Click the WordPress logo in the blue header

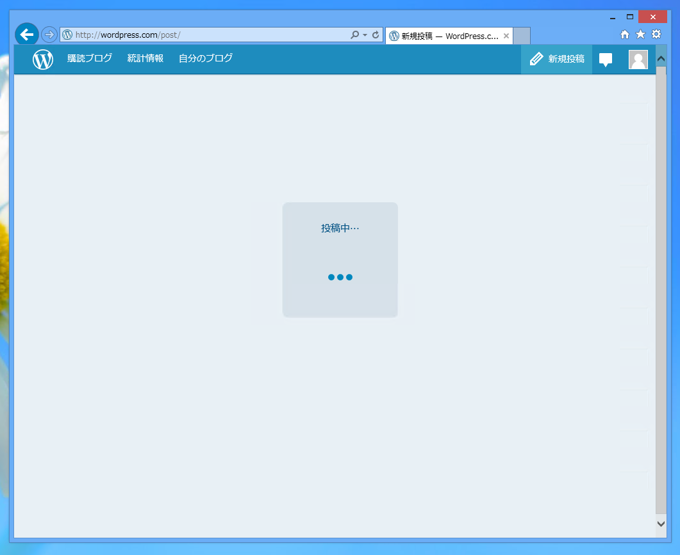pos(43,59)
